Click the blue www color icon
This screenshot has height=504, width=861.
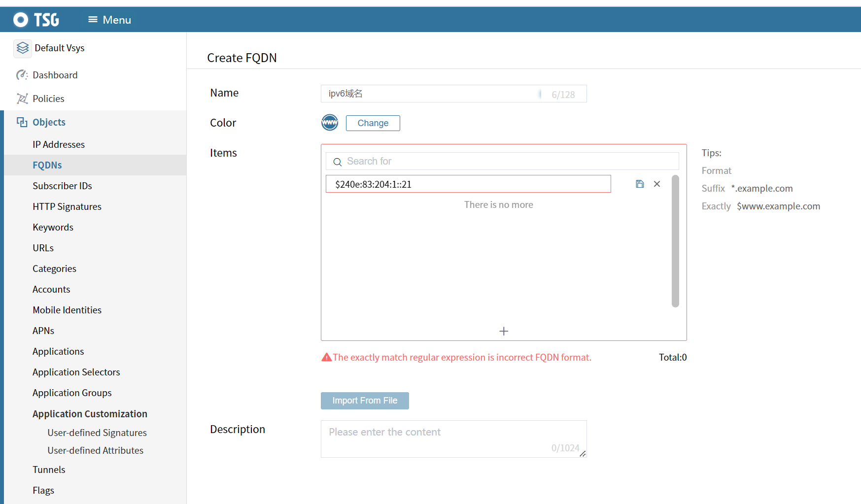(x=330, y=122)
